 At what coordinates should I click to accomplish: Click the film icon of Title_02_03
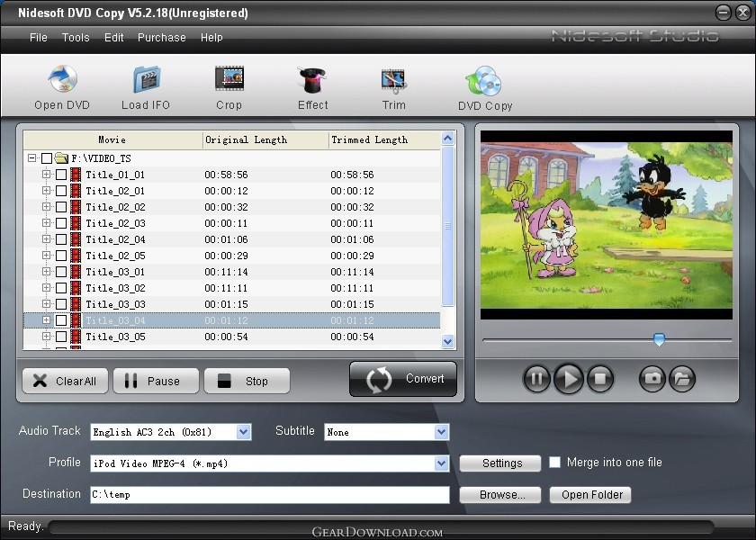tap(76, 223)
